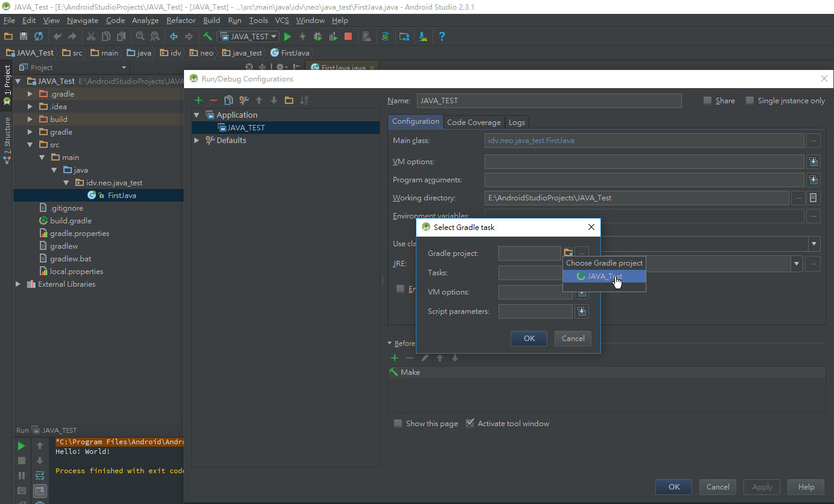Click browse button next to Main class
This screenshot has height=504, width=834.
(x=813, y=141)
